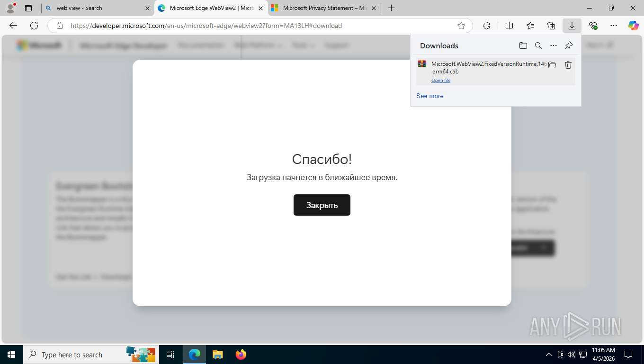
Task: Show hidden system tray icons
Action: 549,355
